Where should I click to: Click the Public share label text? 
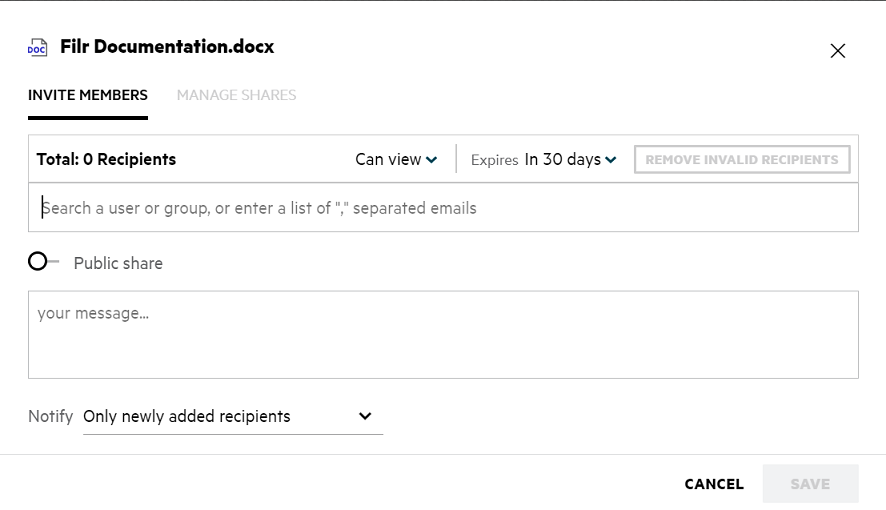[x=118, y=264]
